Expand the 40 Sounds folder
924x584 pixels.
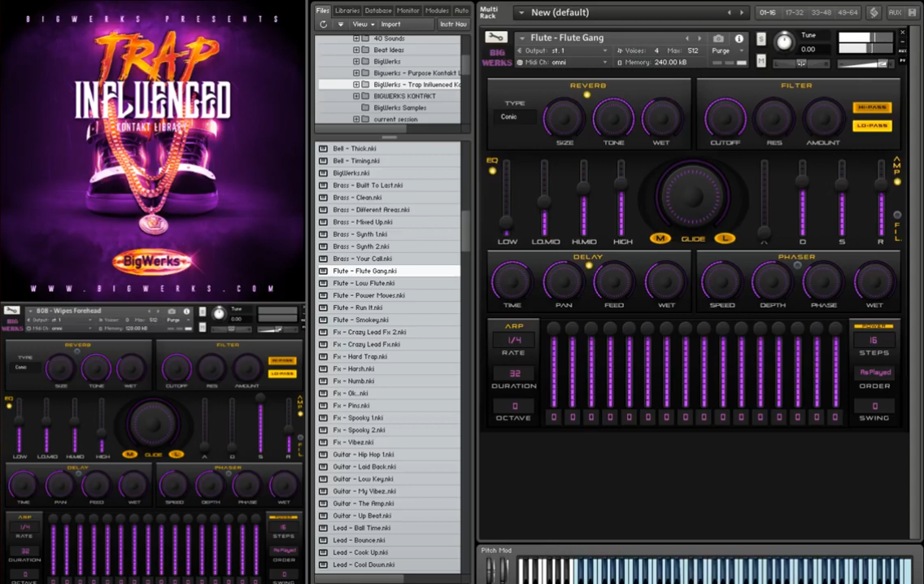356,38
